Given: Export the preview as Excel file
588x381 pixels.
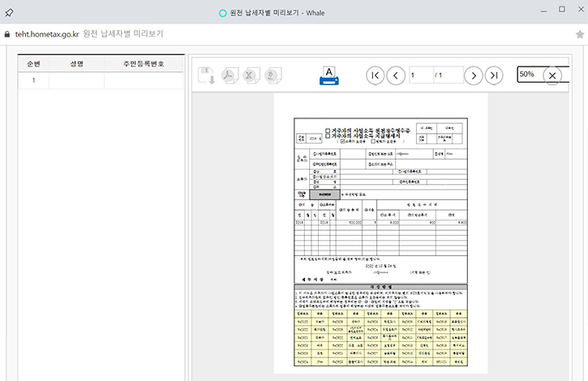Looking at the screenshot, I should tap(251, 75).
